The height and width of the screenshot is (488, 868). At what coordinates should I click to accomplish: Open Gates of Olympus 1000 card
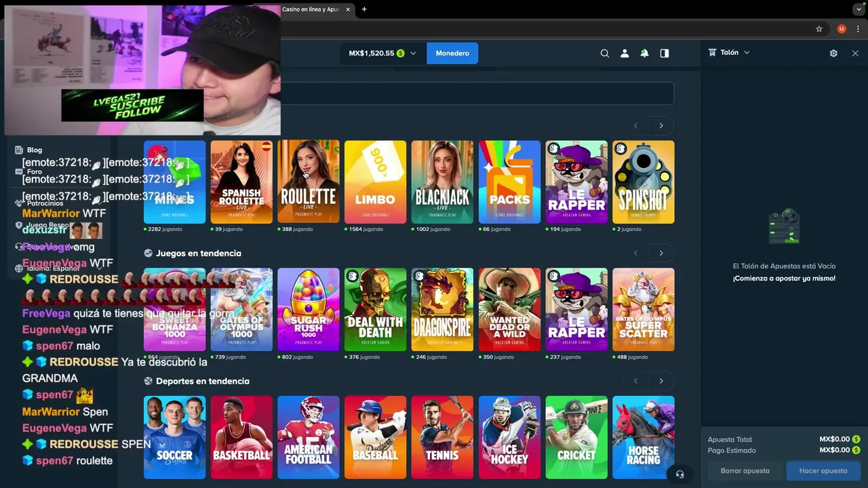coord(241,310)
